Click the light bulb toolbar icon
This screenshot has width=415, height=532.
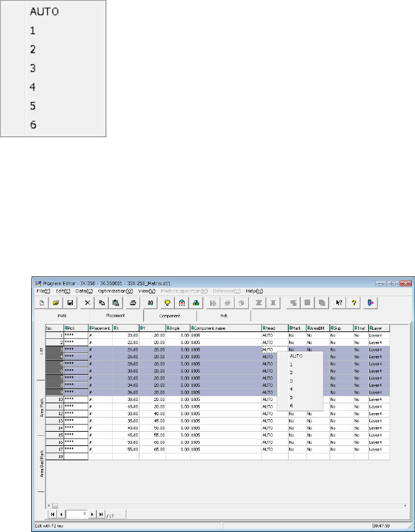tap(167, 303)
